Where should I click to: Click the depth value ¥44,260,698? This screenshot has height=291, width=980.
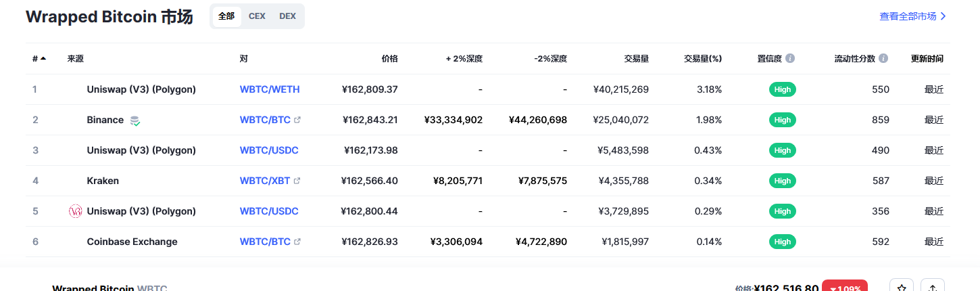pos(538,120)
